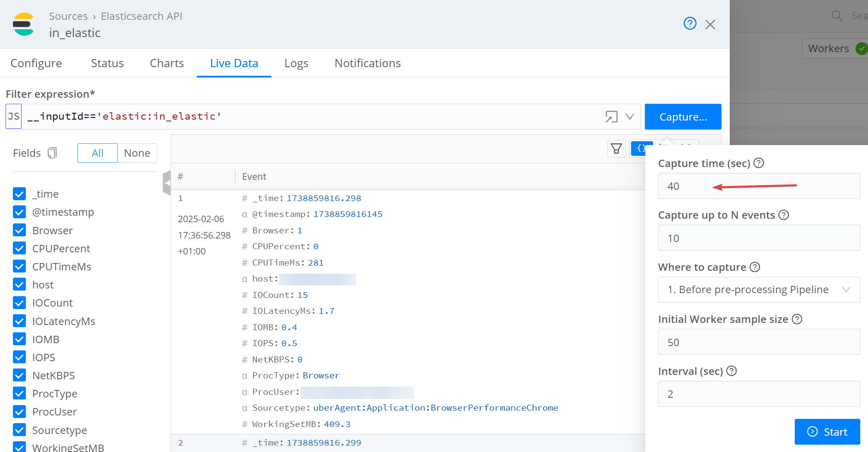Copy the fields list
The height and width of the screenshot is (452, 868).
52,153
